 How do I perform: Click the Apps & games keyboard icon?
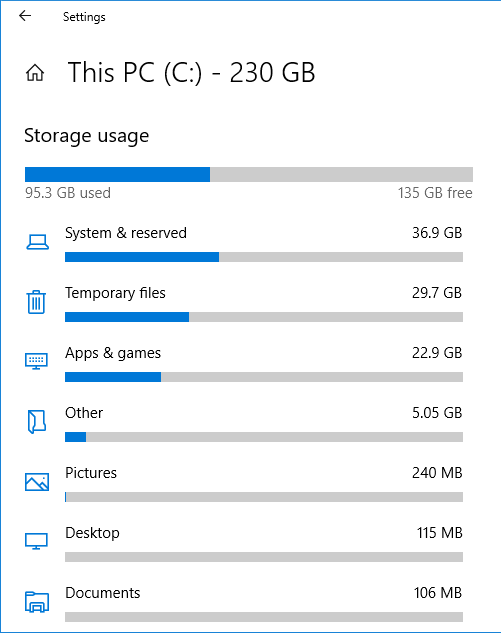pos(36,361)
